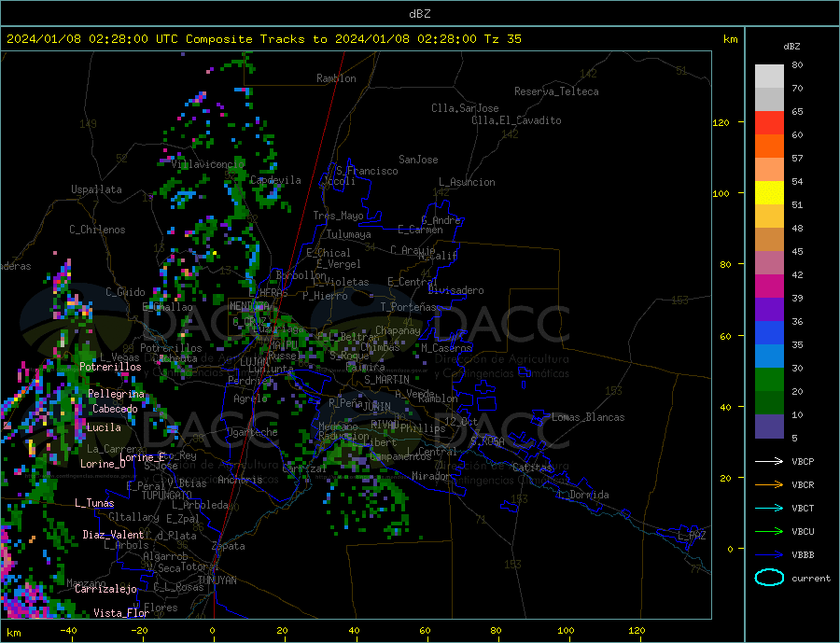
Task: Click the 80 value in dBZ legend
Action: point(797,64)
